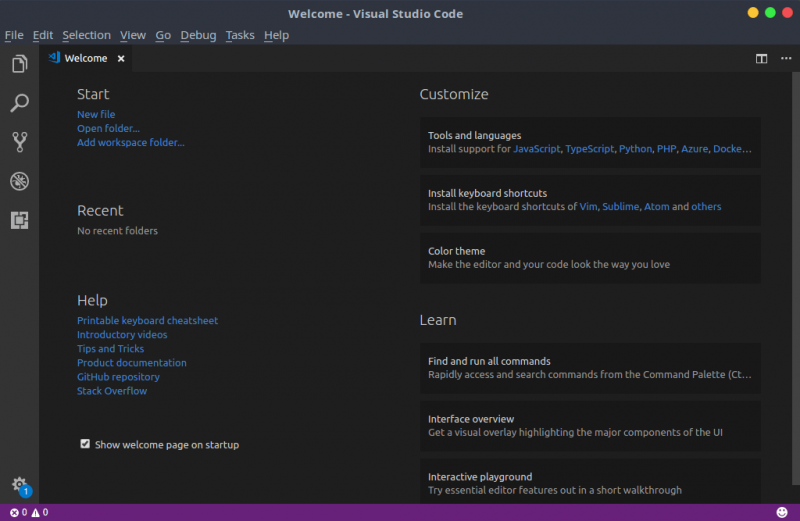Screen dimensions: 800x521
Task: Open the editor more actions ellipsis
Action: tap(786, 59)
